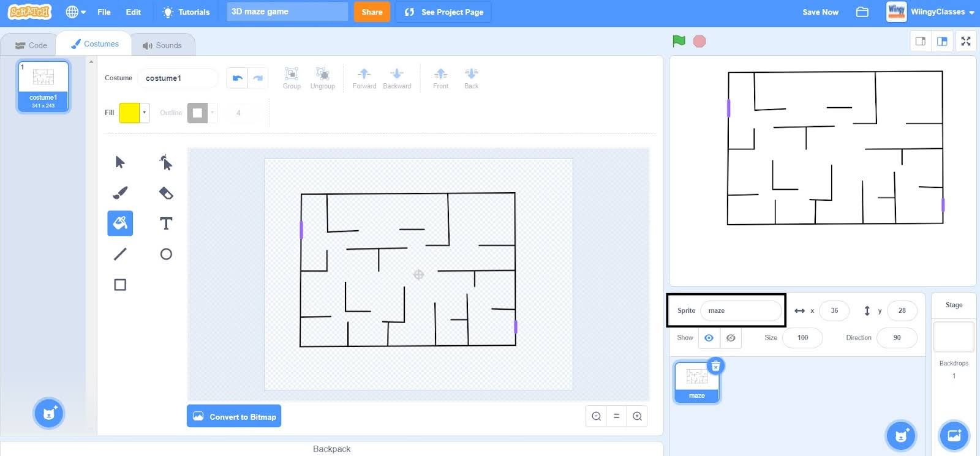Switch to large stage layout
Screen dimensions: 980x456
(942, 41)
